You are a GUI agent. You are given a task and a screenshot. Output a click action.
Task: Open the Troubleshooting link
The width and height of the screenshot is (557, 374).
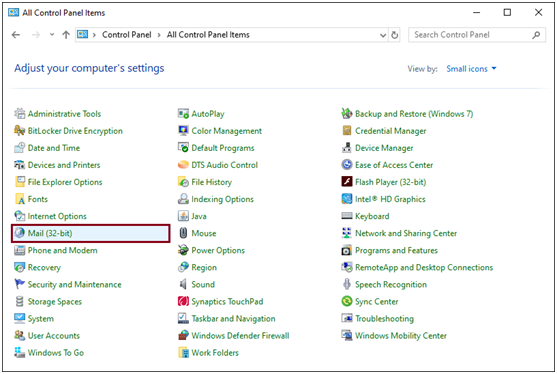click(384, 319)
